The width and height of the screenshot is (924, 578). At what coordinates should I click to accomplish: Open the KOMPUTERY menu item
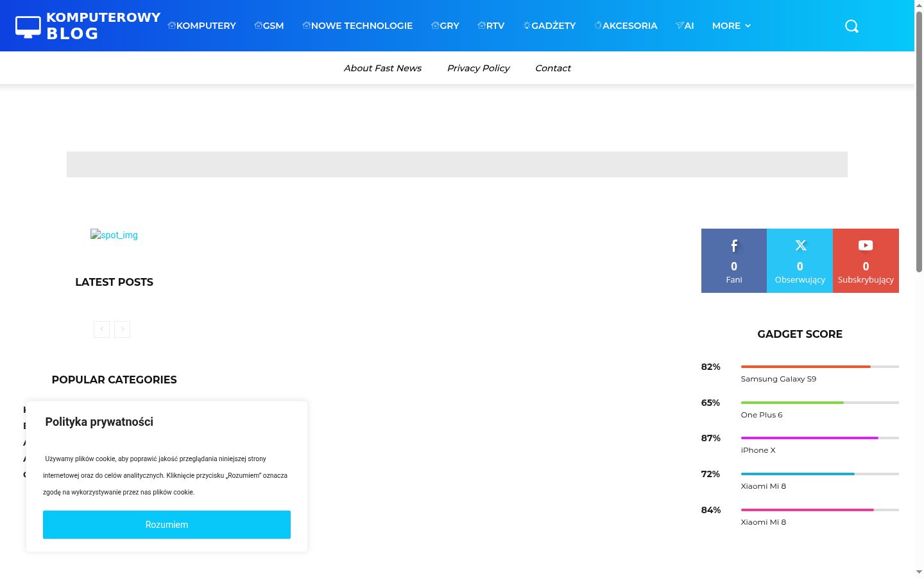coord(201,26)
